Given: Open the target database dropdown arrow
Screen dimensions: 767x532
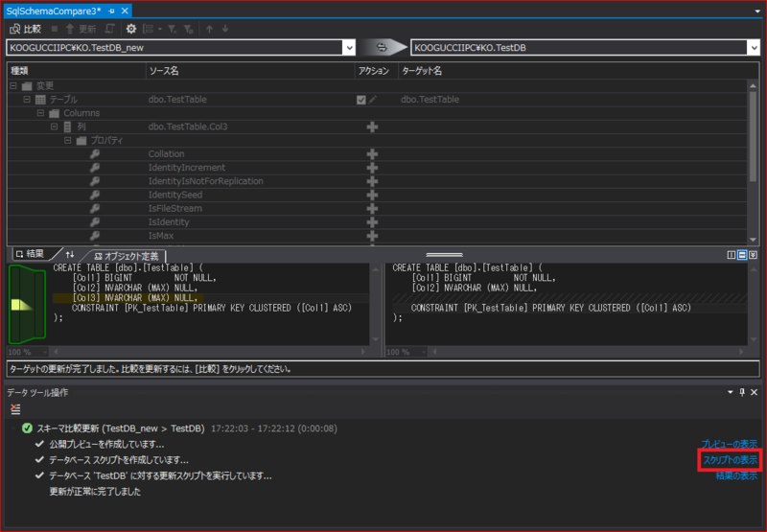Looking at the screenshot, I should (x=754, y=47).
